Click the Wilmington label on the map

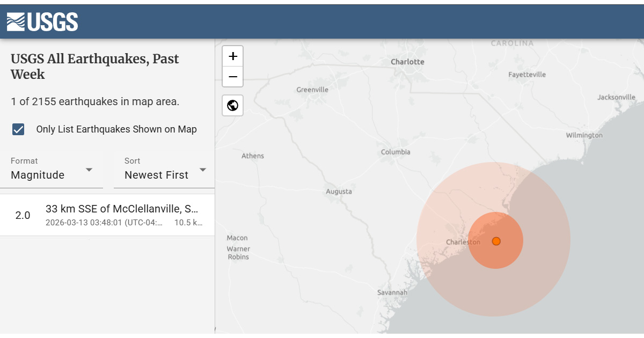point(584,135)
